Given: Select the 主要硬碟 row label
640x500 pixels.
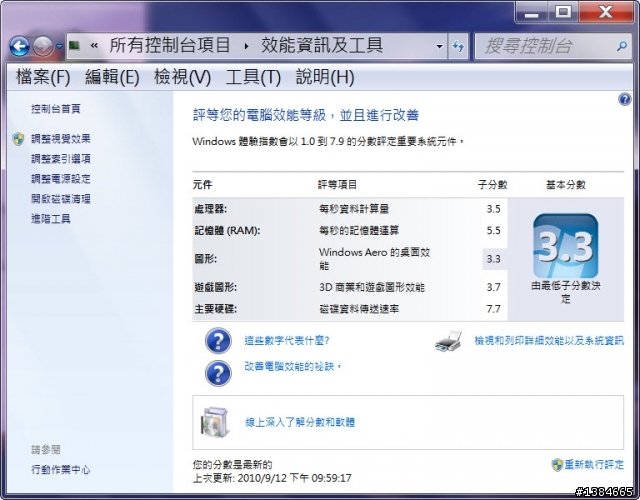Looking at the screenshot, I should tap(216, 309).
